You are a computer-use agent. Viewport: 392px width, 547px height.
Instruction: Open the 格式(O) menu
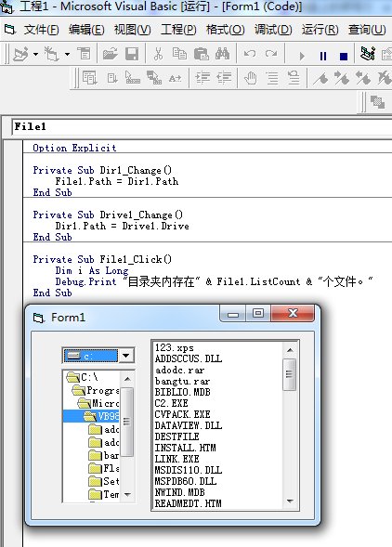(x=225, y=30)
